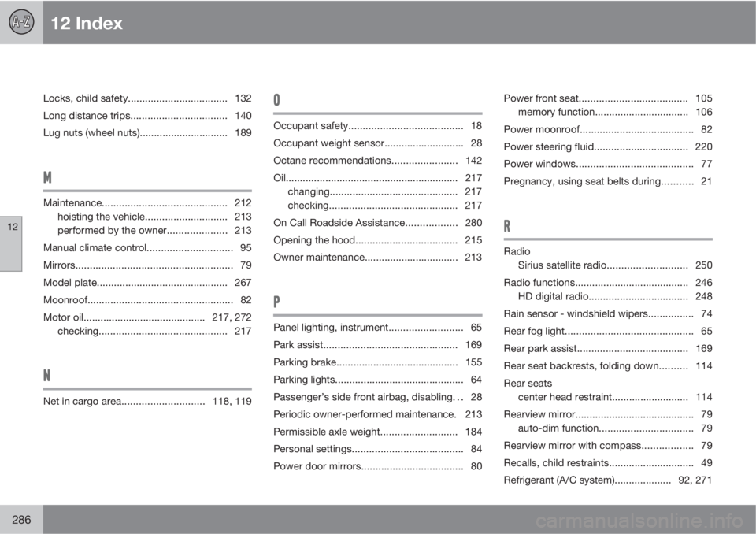Click the 'Park assist' entry
Viewport: 756px width, 534px height.
[x=377, y=345]
